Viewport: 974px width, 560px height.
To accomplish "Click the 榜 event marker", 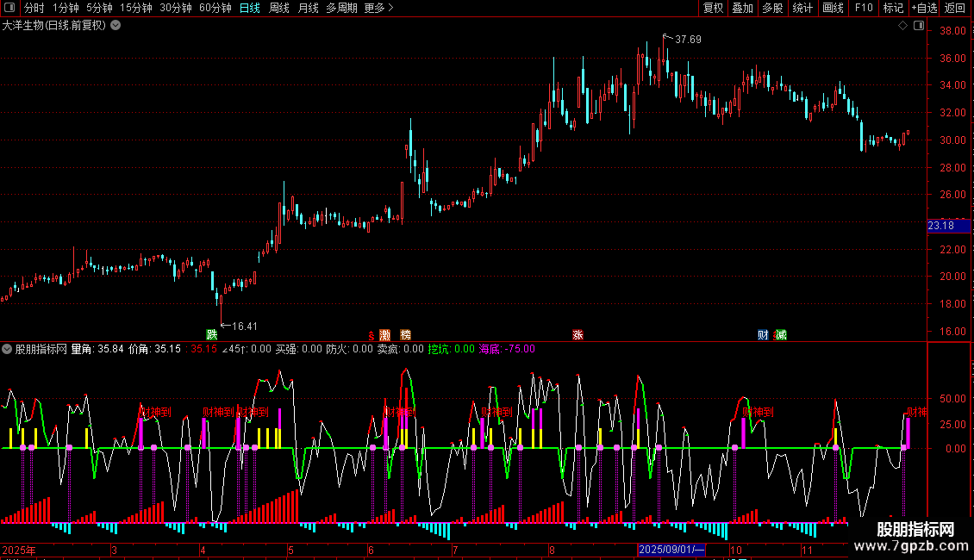I will pos(406,334).
